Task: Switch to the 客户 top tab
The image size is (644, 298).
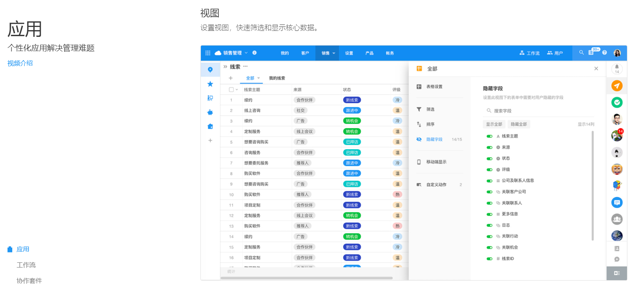Action: coord(305,53)
